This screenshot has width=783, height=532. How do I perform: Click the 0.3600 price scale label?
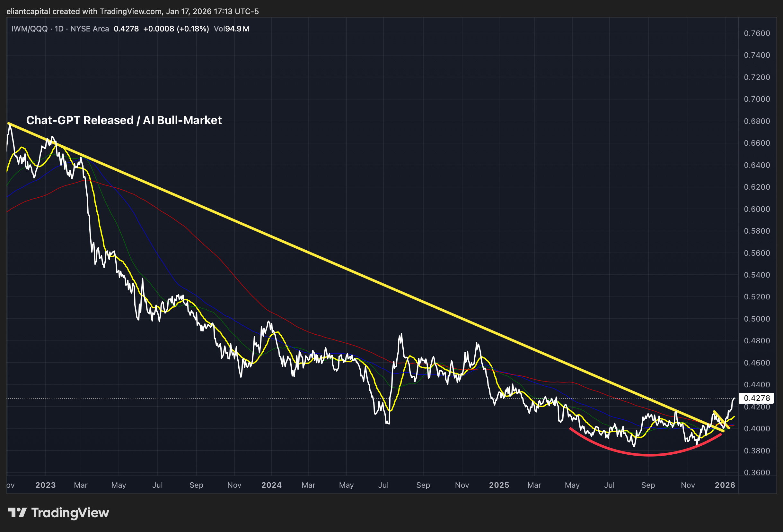point(757,472)
